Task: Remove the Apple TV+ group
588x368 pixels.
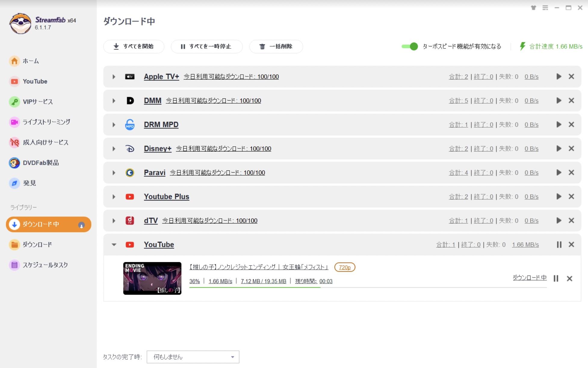Action: point(571,76)
